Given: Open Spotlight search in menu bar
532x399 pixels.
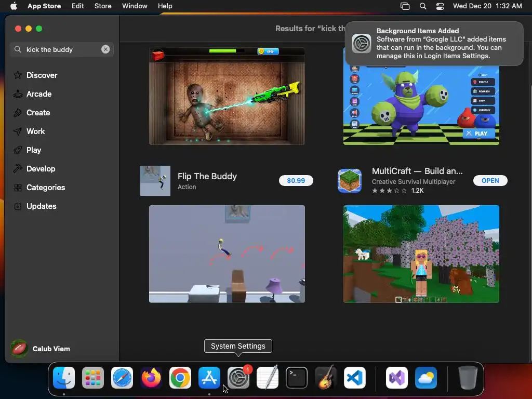Looking at the screenshot, I should pyautogui.click(x=423, y=6).
